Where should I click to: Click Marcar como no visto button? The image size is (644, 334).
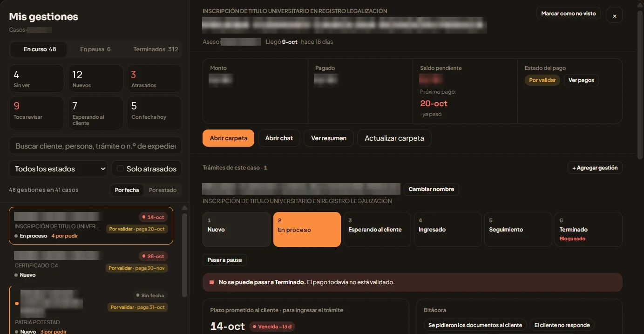click(x=569, y=14)
